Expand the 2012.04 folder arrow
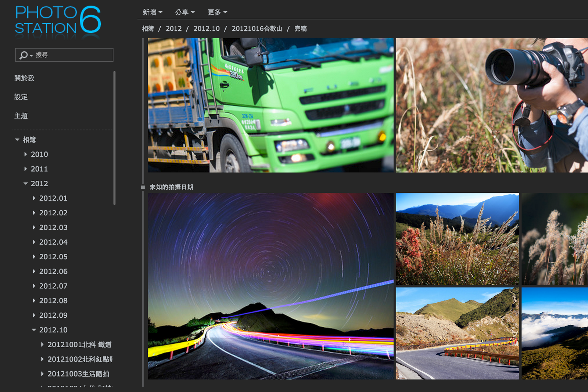 pyautogui.click(x=34, y=242)
